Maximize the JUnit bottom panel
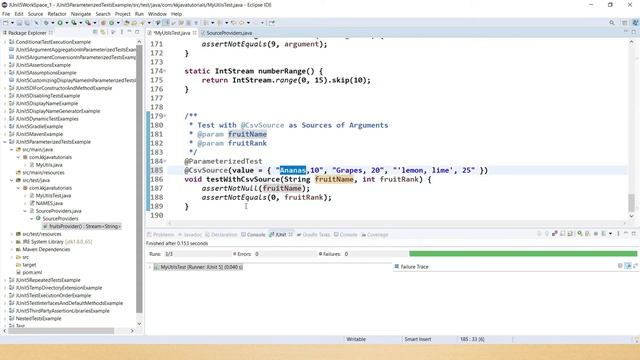The image size is (640, 360). 634,233
